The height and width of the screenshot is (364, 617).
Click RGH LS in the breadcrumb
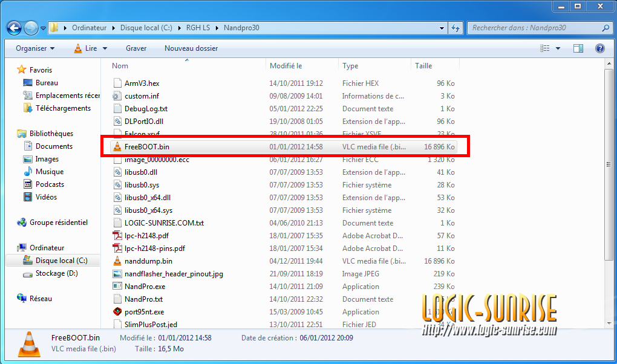click(x=198, y=28)
